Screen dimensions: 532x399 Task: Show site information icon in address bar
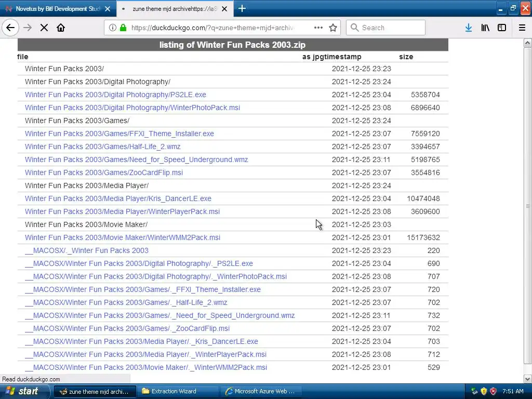[113, 28]
